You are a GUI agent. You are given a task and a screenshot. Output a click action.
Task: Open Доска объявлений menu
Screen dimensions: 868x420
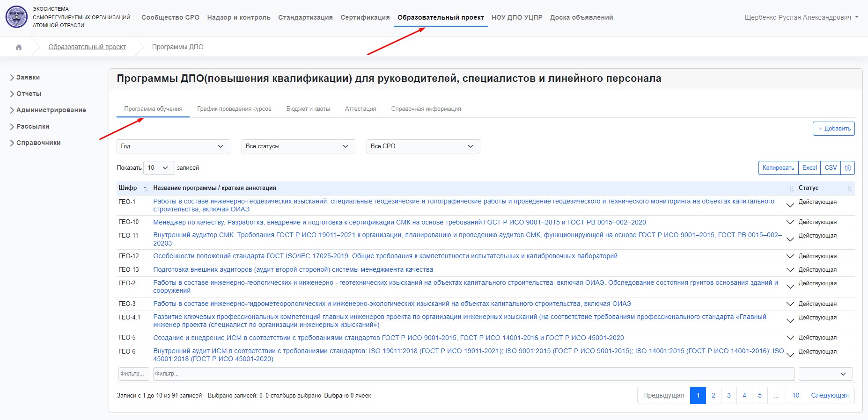click(x=581, y=17)
